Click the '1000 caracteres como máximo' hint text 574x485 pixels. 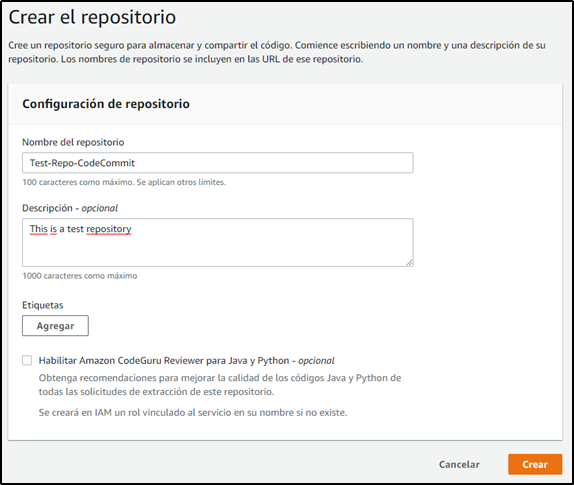click(x=80, y=276)
